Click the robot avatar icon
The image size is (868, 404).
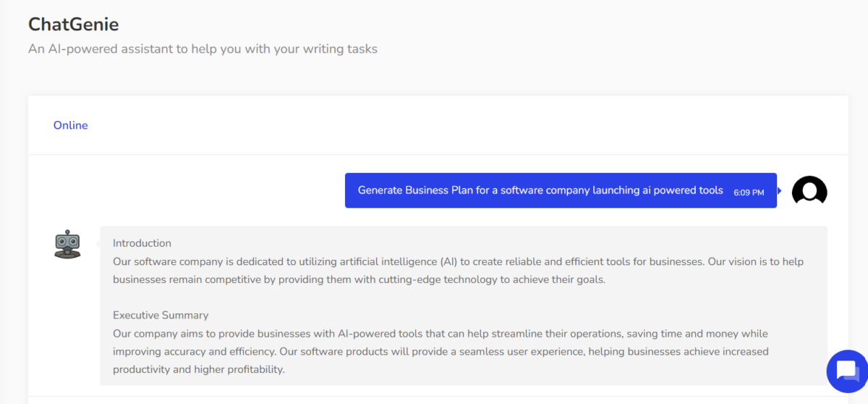pyautogui.click(x=67, y=245)
